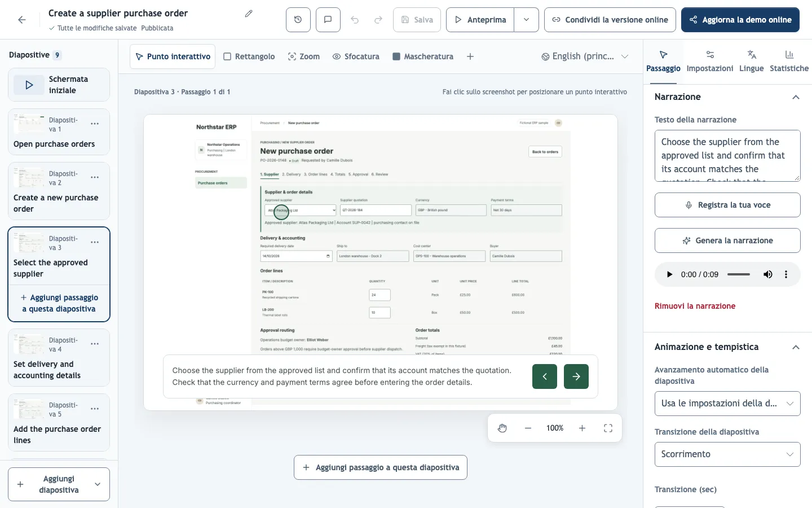The height and width of the screenshot is (508, 812).
Task: Enter fullscreen view of the canvas
Action: point(608,428)
